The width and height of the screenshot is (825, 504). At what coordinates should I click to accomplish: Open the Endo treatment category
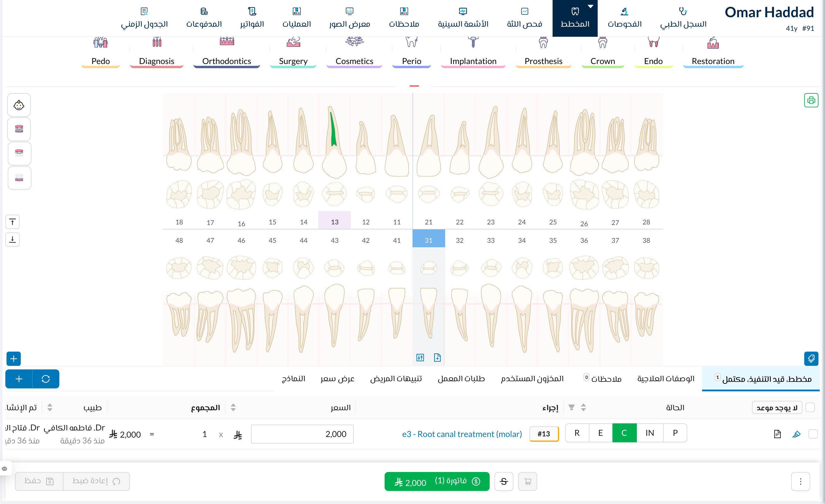pos(653,52)
